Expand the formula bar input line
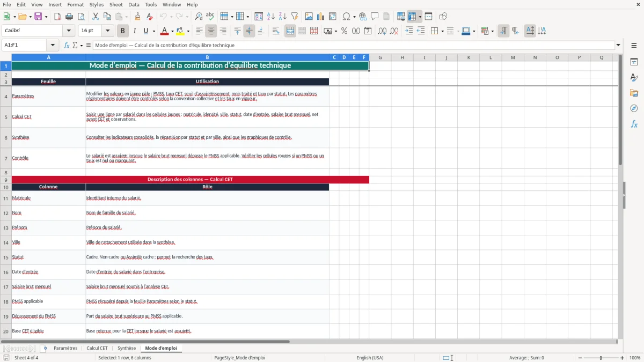Image resolution: width=644 pixels, height=362 pixels. pyautogui.click(x=618, y=45)
